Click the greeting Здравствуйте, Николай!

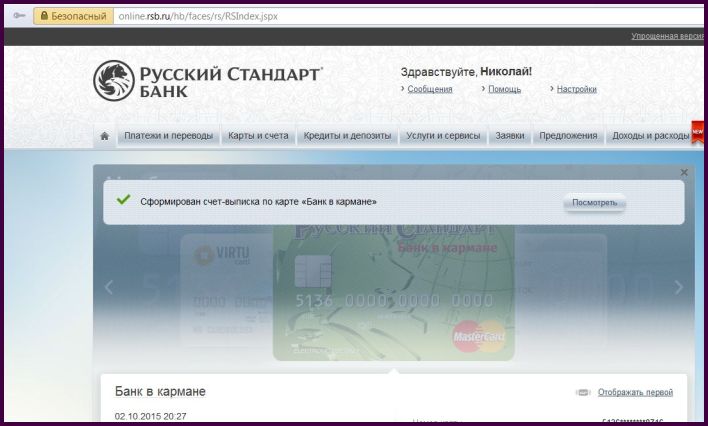click(466, 71)
